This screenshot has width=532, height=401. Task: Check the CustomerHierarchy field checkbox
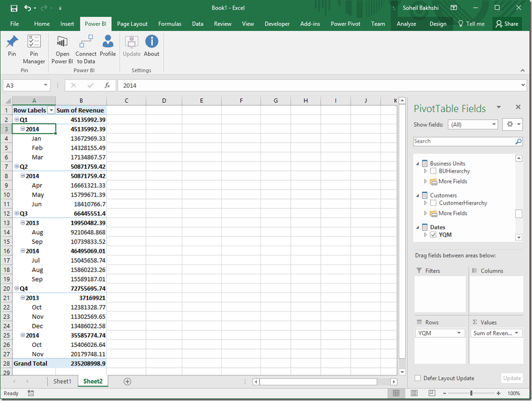pos(433,203)
